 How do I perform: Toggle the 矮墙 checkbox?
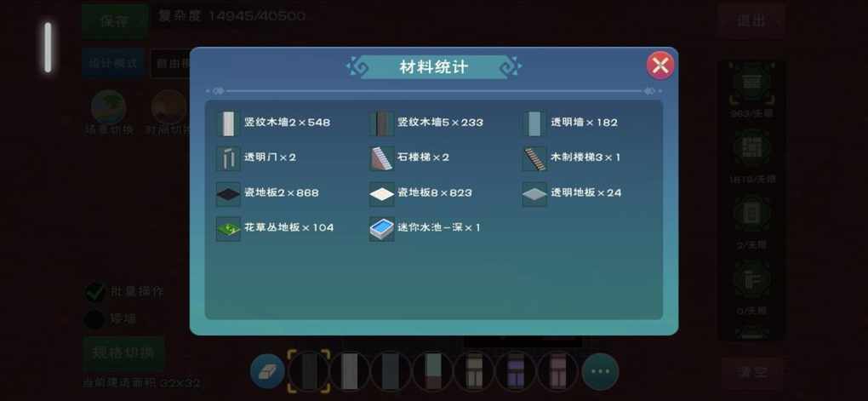click(94, 319)
